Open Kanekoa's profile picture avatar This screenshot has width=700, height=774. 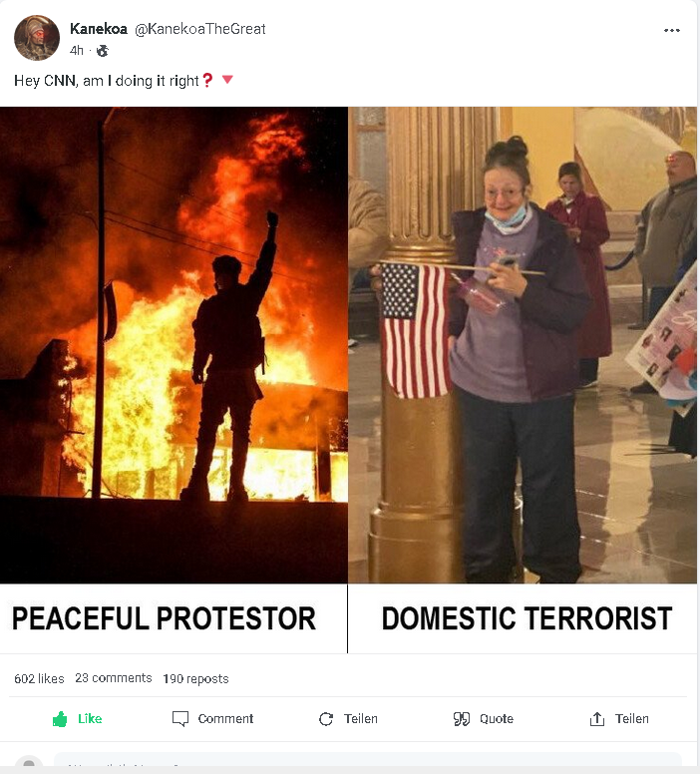point(37,38)
